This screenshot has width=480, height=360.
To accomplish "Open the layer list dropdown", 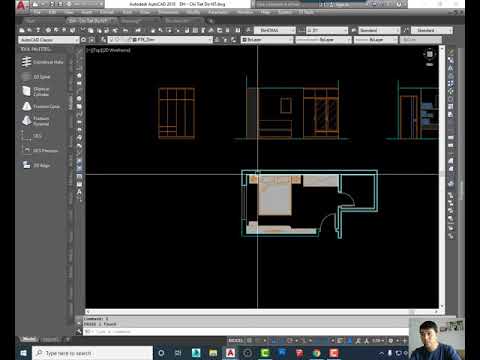I will pyautogui.click(x=160, y=40).
